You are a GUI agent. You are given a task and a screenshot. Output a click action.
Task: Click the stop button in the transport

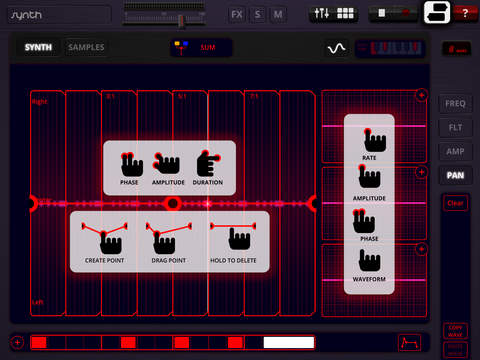pos(382,13)
